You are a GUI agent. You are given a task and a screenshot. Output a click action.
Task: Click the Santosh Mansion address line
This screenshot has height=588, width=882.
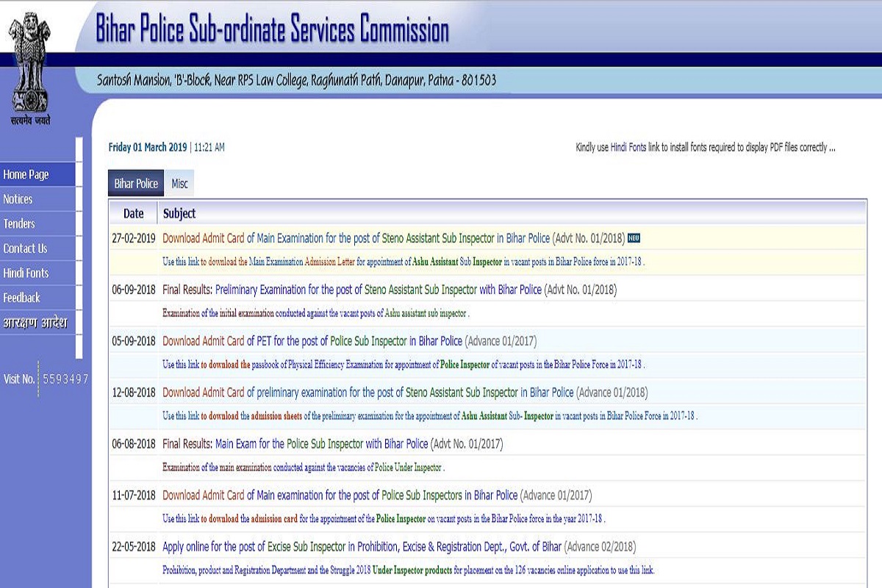pyautogui.click(x=296, y=80)
